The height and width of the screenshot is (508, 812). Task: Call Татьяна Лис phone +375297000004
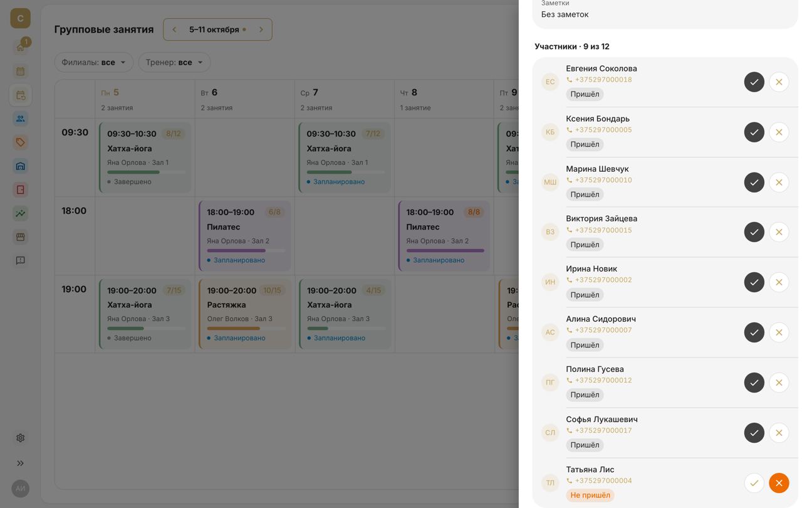pyautogui.click(x=599, y=481)
